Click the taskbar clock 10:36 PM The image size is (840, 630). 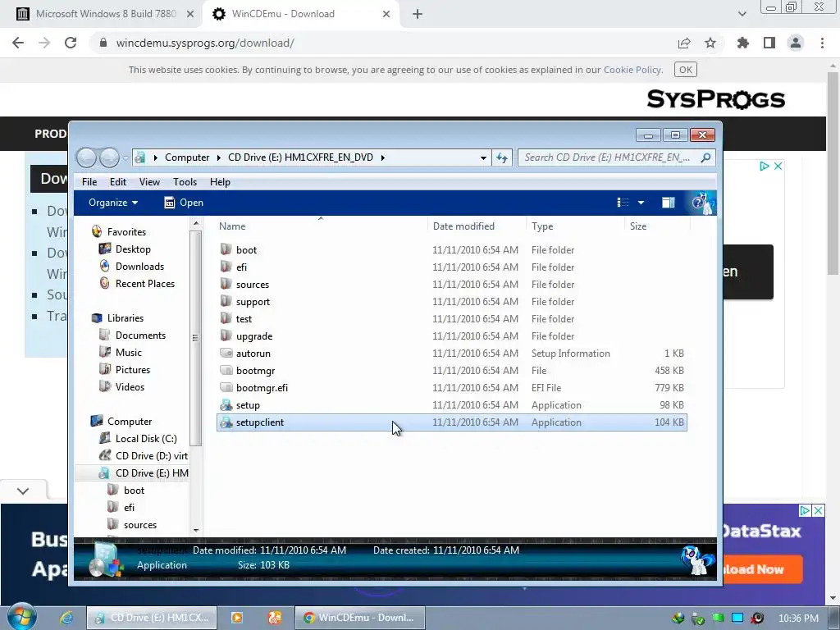coord(798,619)
